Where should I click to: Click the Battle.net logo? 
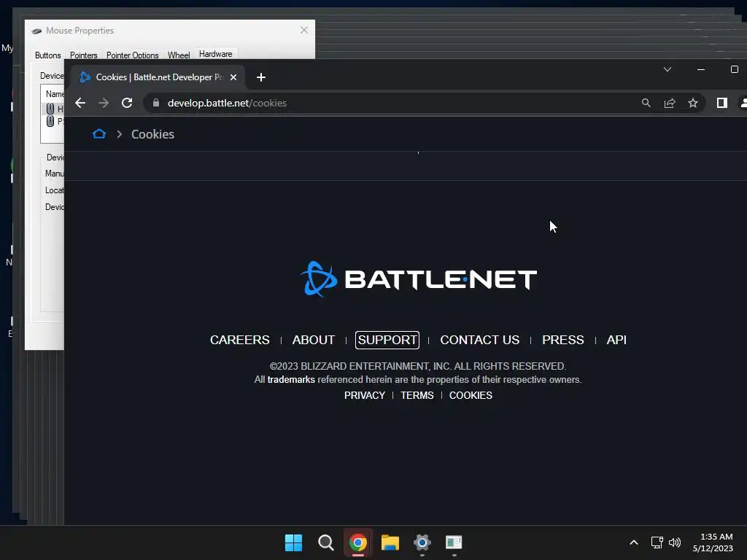[418, 279]
